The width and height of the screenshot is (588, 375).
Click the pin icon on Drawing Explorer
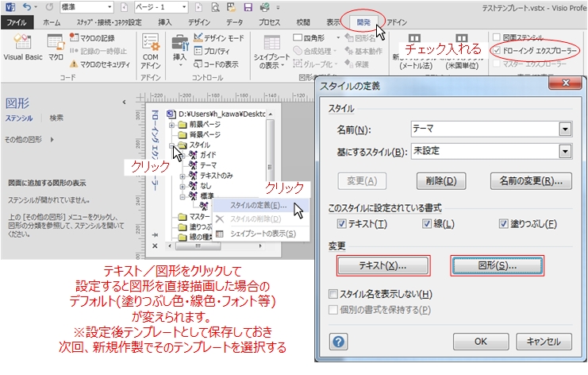(x=155, y=235)
